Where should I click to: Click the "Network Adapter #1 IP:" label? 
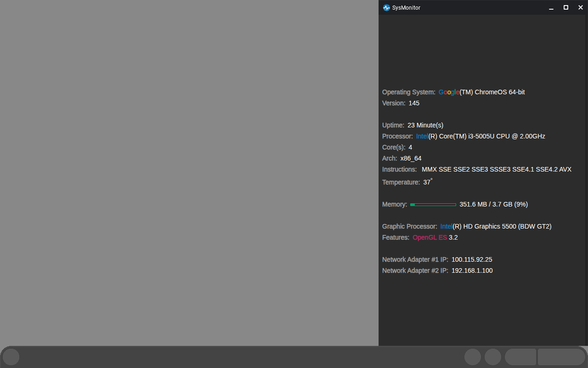[415, 259]
